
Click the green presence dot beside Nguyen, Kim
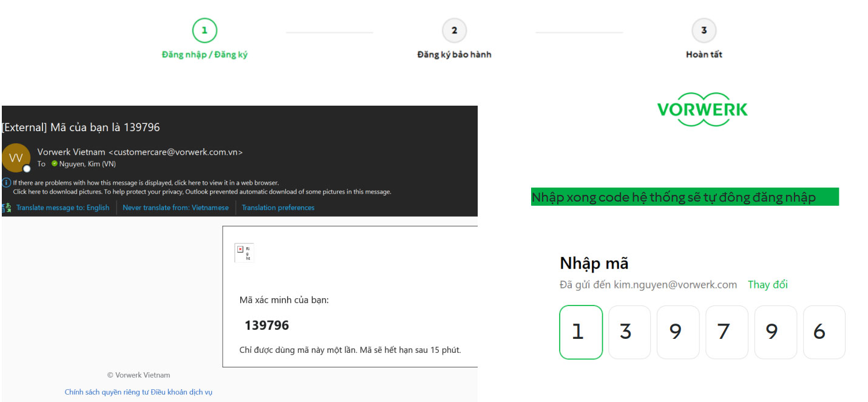click(55, 164)
